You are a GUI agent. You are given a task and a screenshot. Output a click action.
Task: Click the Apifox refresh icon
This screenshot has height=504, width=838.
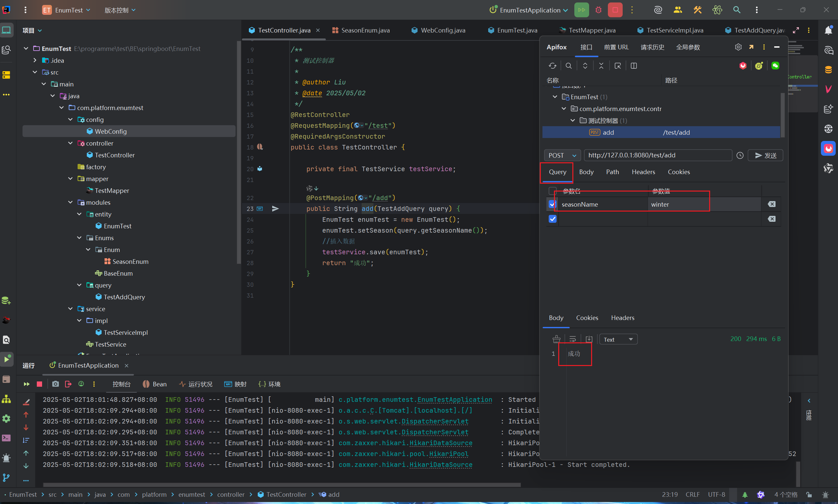(x=553, y=66)
